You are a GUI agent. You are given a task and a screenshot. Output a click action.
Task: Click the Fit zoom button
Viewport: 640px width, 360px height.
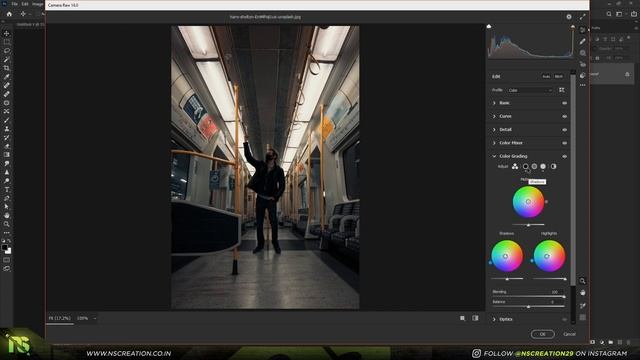pyautogui.click(x=60, y=318)
